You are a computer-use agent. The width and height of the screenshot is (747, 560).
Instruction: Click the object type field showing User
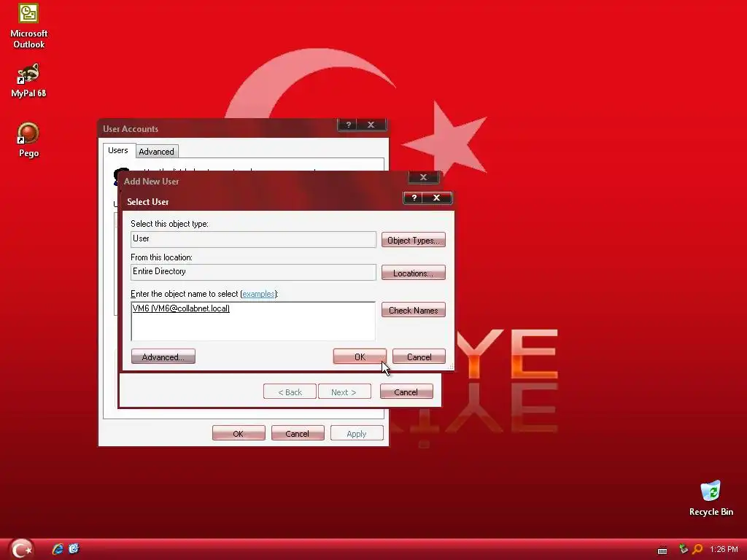[253, 239]
